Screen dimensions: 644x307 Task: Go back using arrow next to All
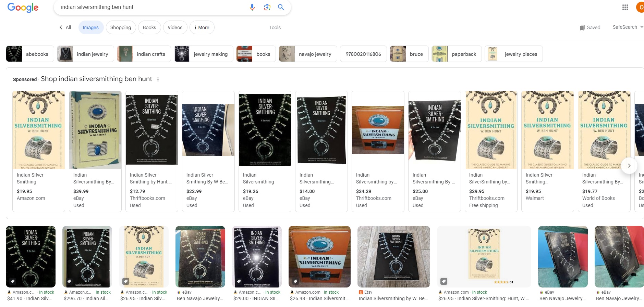61,27
